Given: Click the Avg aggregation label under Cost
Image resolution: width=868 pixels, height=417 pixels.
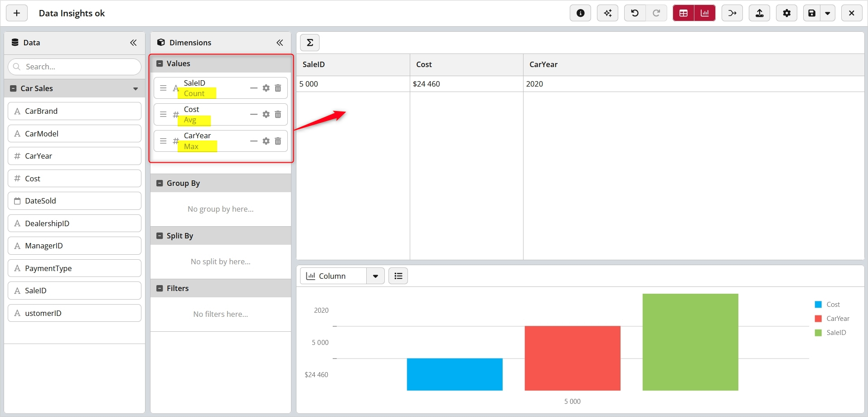Looking at the screenshot, I should 190,120.
